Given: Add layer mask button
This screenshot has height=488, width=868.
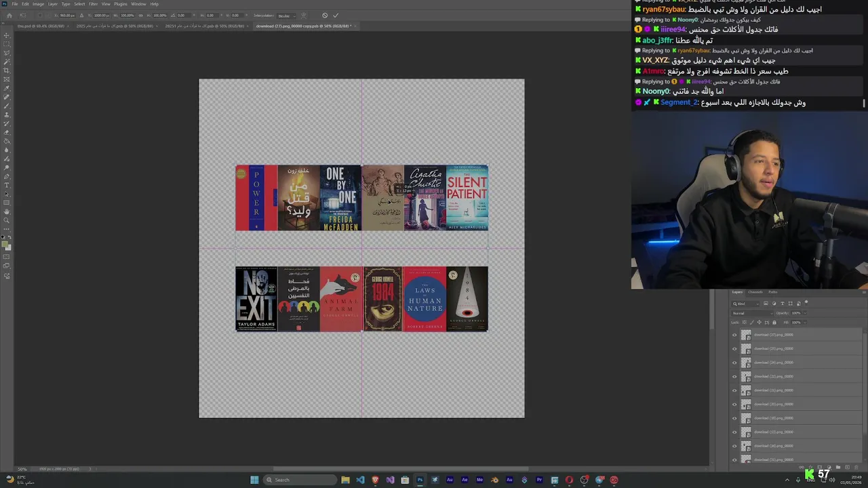Looking at the screenshot, I should (x=820, y=467).
